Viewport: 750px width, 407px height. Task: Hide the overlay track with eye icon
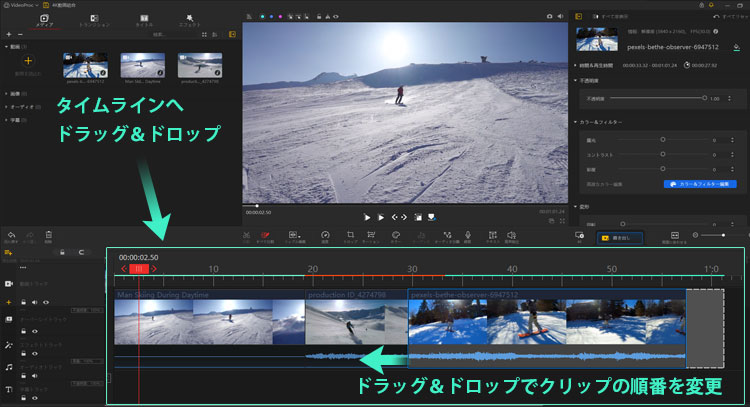[35, 331]
